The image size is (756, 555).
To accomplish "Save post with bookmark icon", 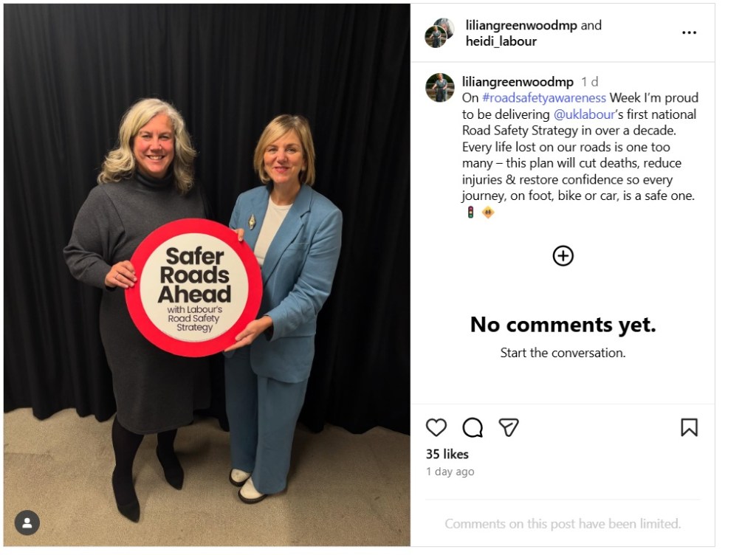I will [x=689, y=427].
